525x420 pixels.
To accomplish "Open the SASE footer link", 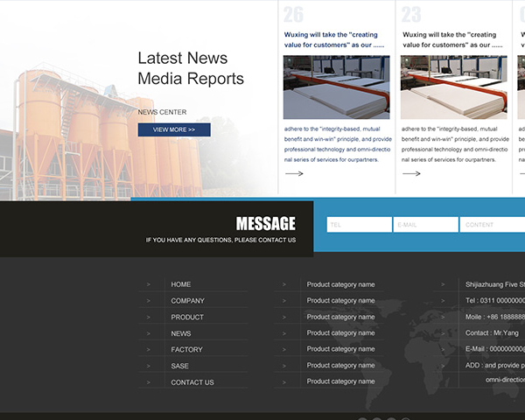I will tap(179, 366).
